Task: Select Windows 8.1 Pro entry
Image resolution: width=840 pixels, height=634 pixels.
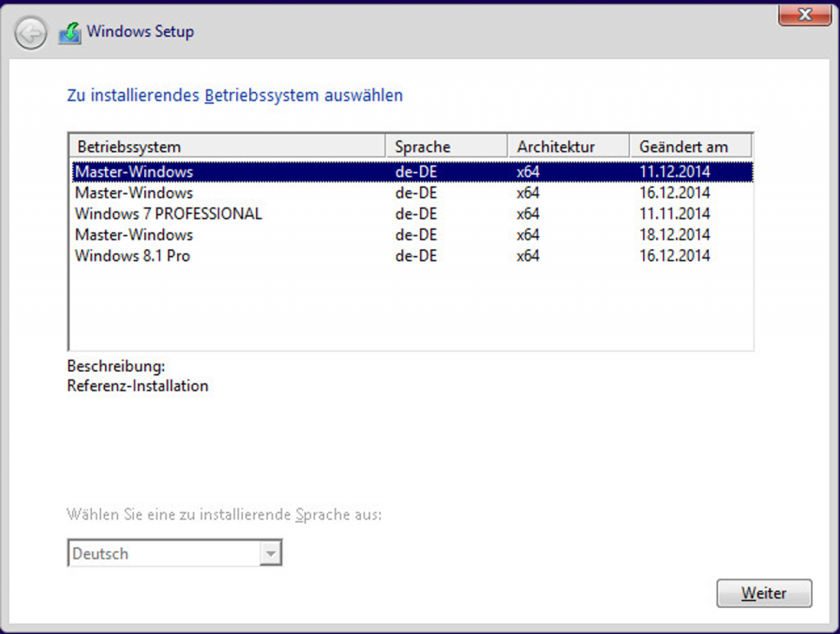Action: 412,255
